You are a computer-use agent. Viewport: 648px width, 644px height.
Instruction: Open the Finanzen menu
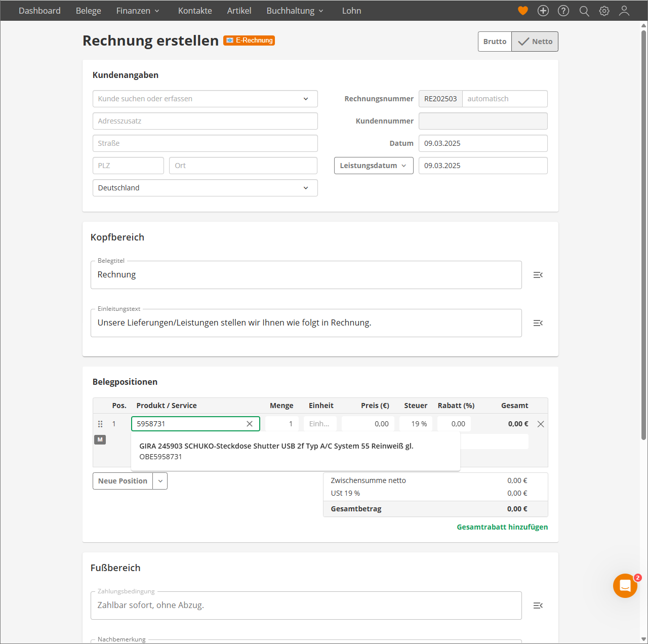[137, 11]
